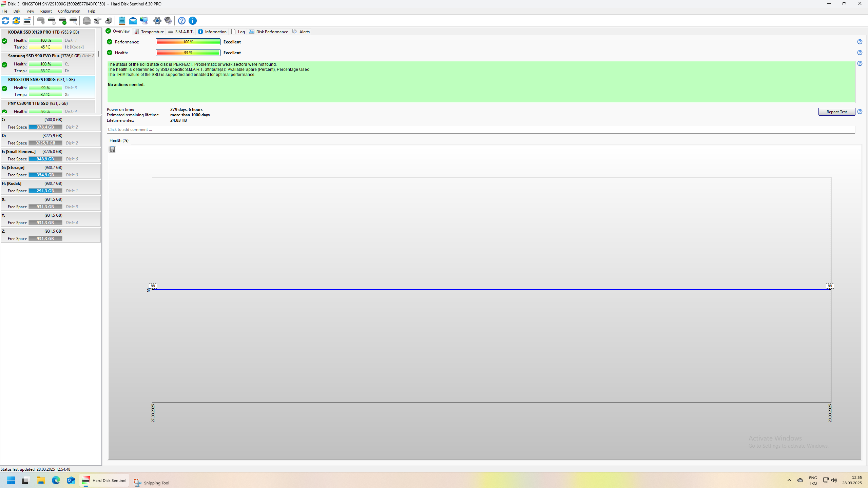868x488 pixels.
Task: Click the Performance 100 % bar
Action: (188, 42)
